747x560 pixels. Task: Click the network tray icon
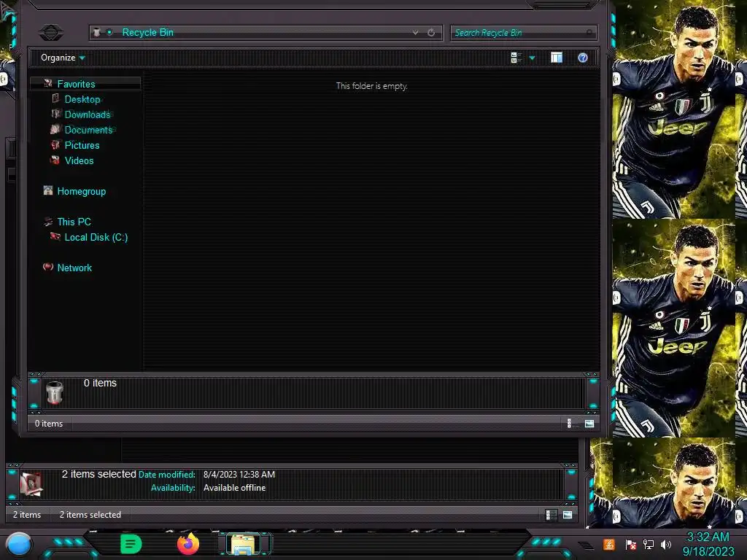[649, 544]
